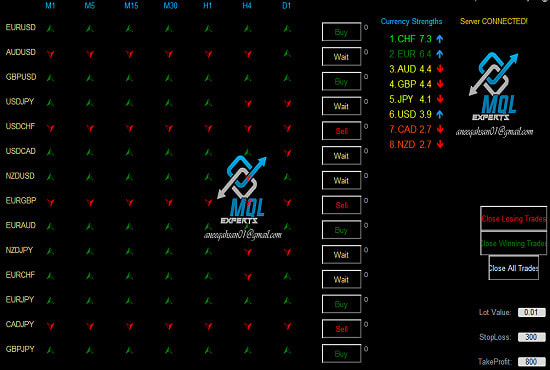
Task: Click the Currency Strengths heading
Action: (x=411, y=21)
